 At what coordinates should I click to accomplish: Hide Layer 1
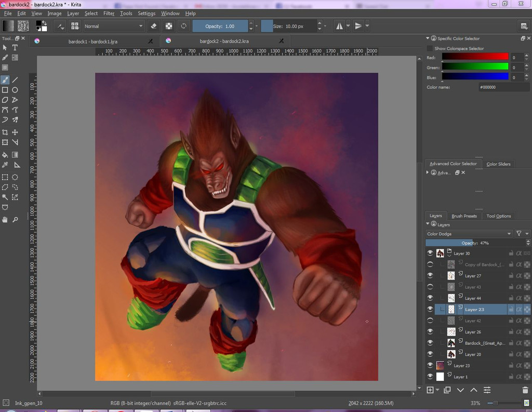tap(430, 376)
